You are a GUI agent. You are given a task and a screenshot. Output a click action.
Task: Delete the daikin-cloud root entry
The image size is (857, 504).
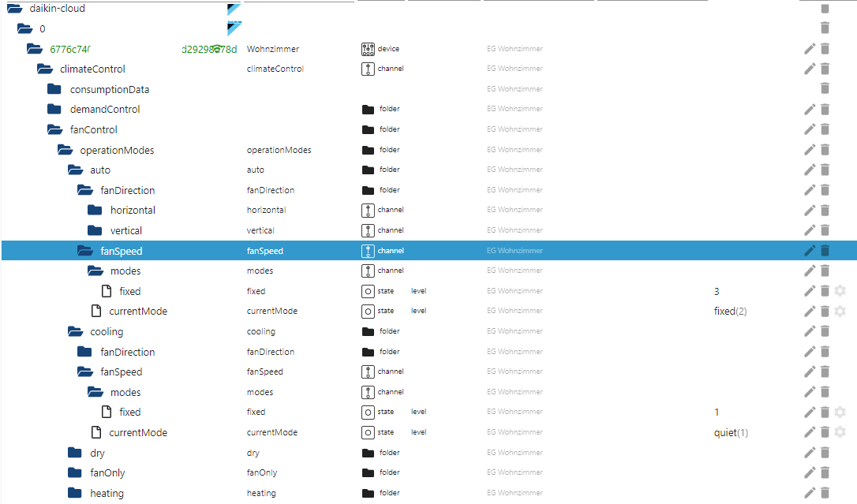tap(825, 8)
